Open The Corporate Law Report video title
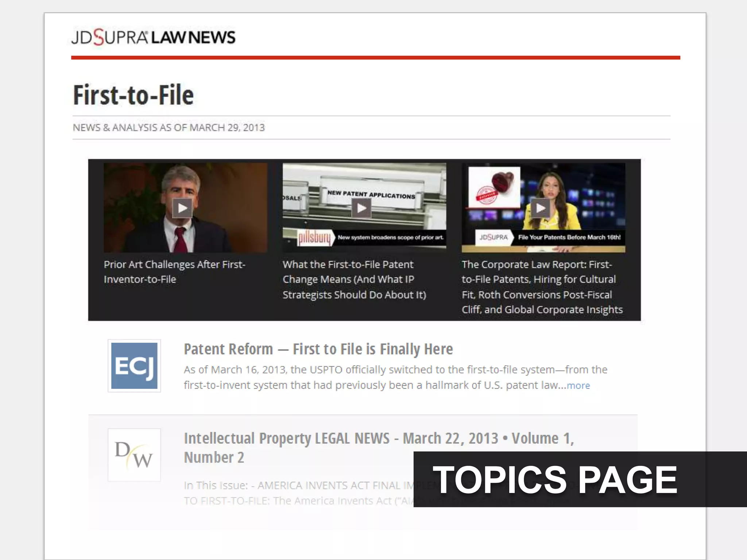The height and width of the screenshot is (560, 747). [x=542, y=287]
